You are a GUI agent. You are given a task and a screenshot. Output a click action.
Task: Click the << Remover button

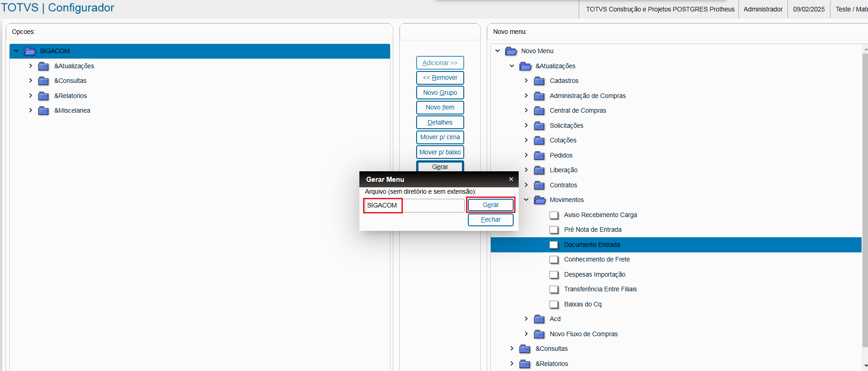(x=440, y=78)
